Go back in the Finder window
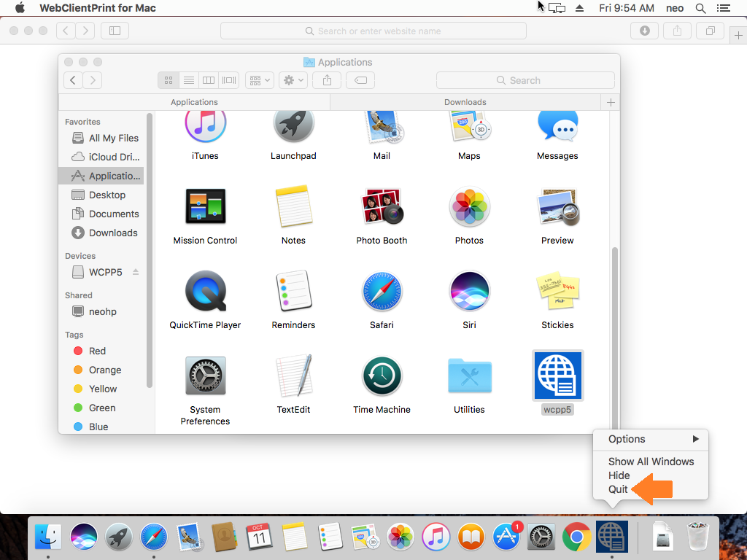747x560 pixels. [x=73, y=80]
